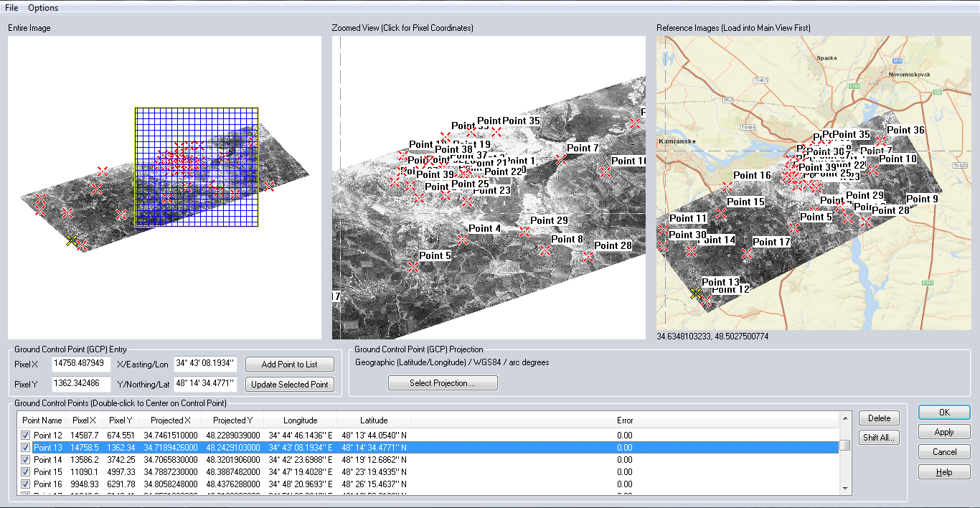Sort by Latitude column header
980x508 pixels.
374,420
